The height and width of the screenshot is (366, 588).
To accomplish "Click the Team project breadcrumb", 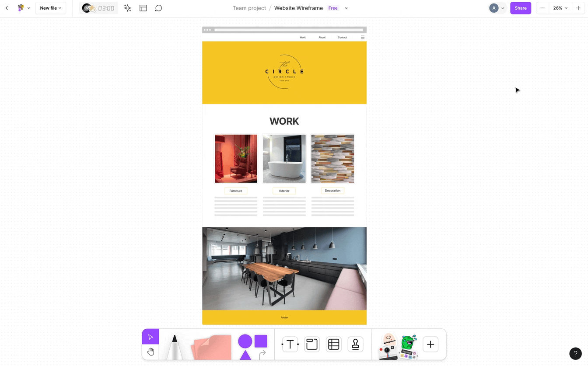I will pyautogui.click(x=249, y=8).
